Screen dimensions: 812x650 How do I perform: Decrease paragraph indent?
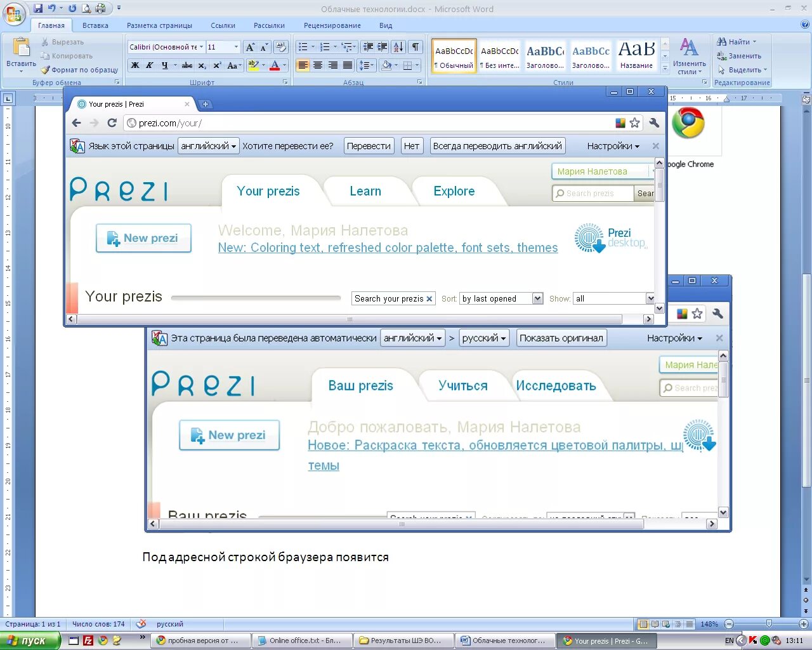[x=368, y=47]
